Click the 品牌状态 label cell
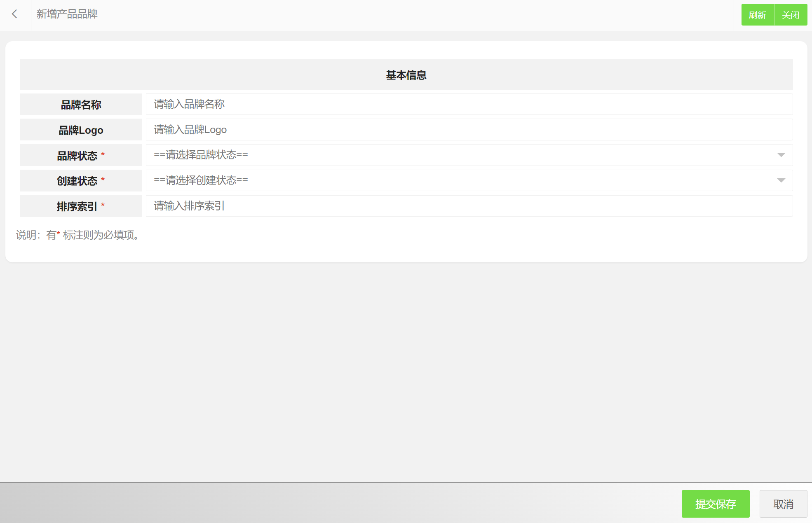Screen dimensions: 812x523 (81, 156)
